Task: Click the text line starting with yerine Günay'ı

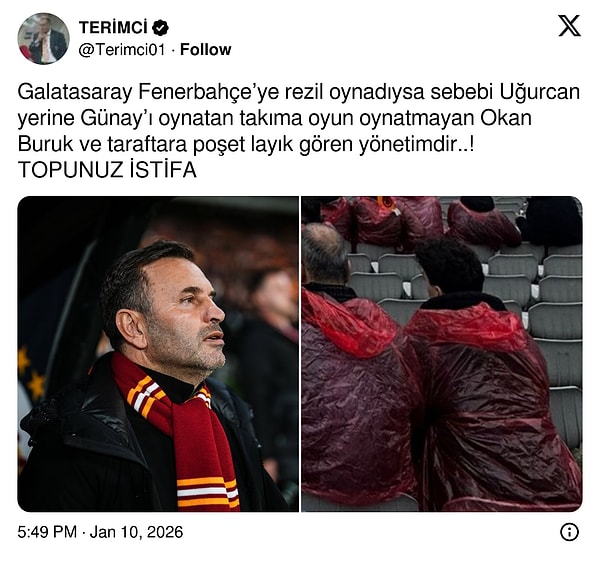Action: (275, 118)
